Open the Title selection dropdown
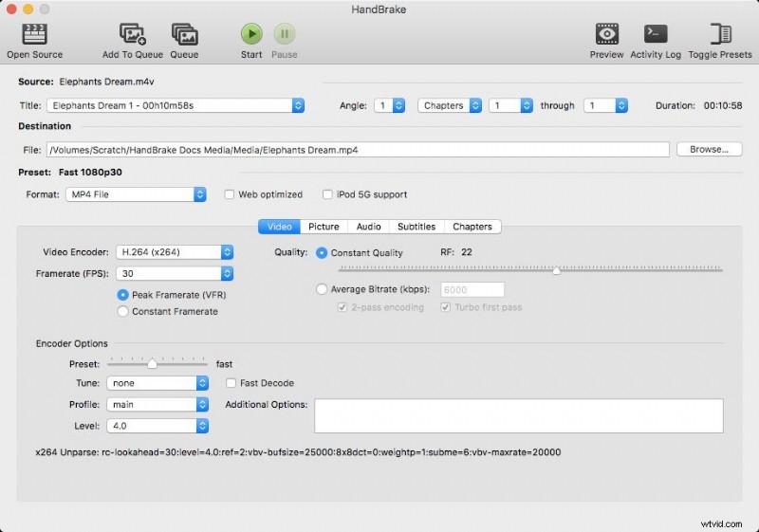Screen dimensions: 759x532 click(x=176, y=106)
